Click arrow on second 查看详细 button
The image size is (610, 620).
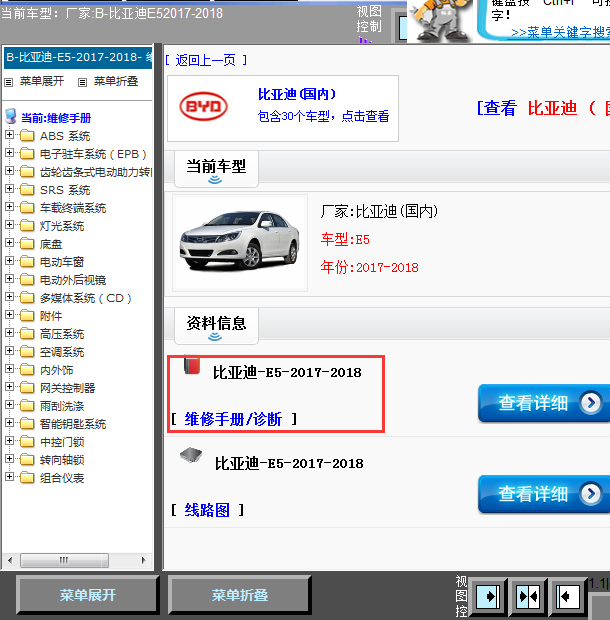[x=591, y=493]
